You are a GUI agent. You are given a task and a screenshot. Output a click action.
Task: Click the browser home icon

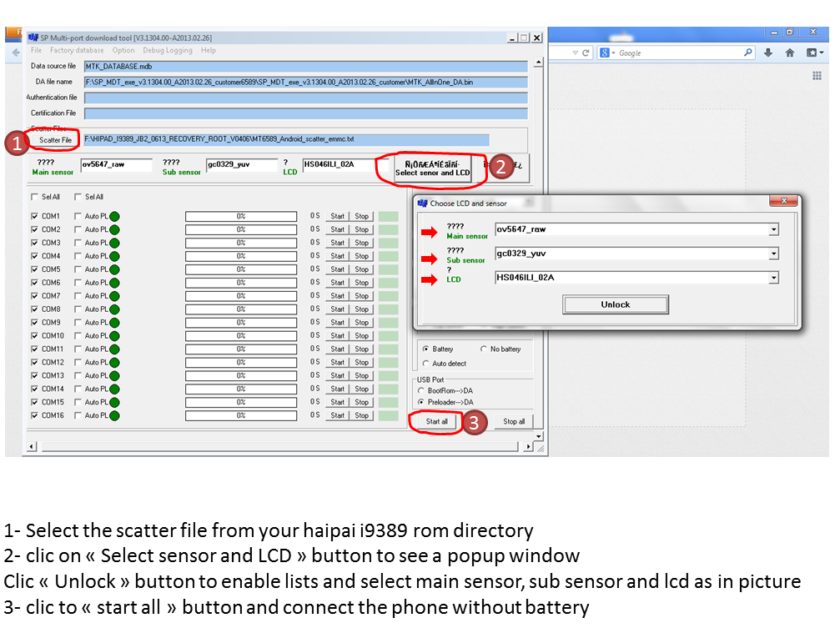(x=789, y=53)
